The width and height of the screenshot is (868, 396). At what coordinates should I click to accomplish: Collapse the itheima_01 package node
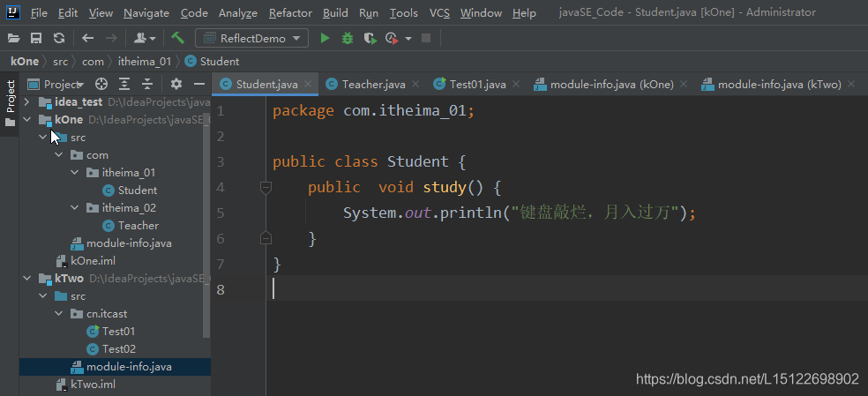coord(75,173)
